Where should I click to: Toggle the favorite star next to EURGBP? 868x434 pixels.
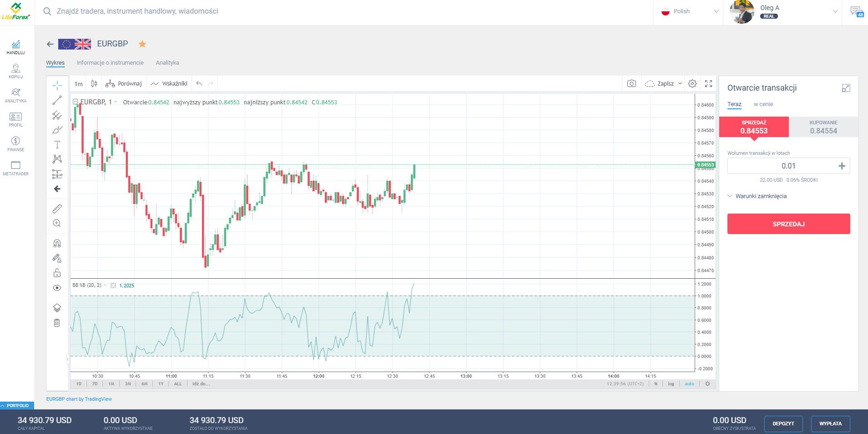(x=142, y=44)
